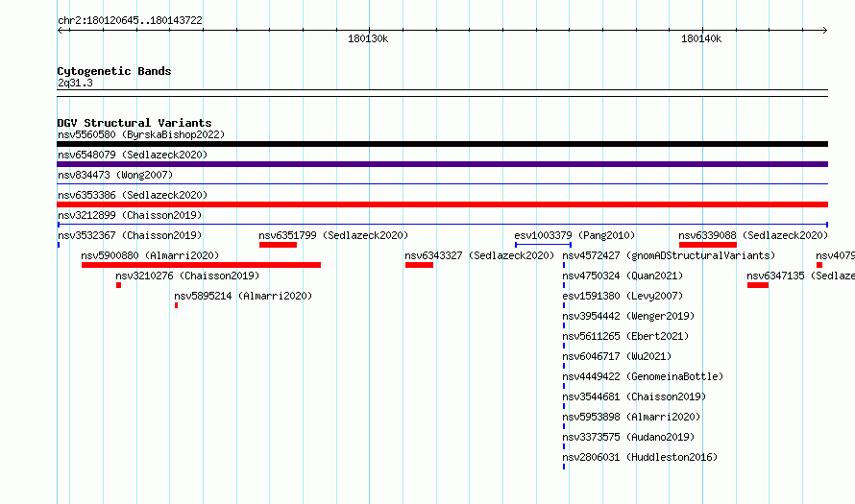This screenshot has height=504, width=855.
Task: Select the 2q31.3 band label
Action: pos(75,83)
